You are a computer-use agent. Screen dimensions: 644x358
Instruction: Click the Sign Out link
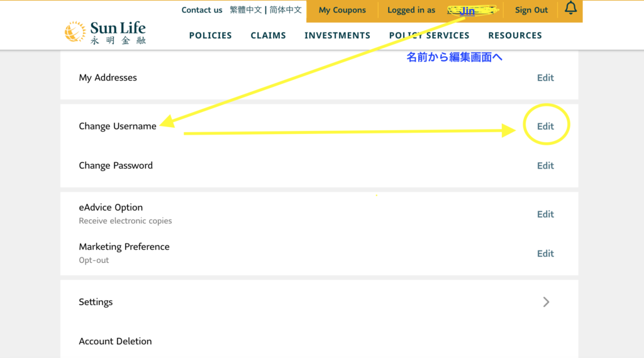[531, 10]
